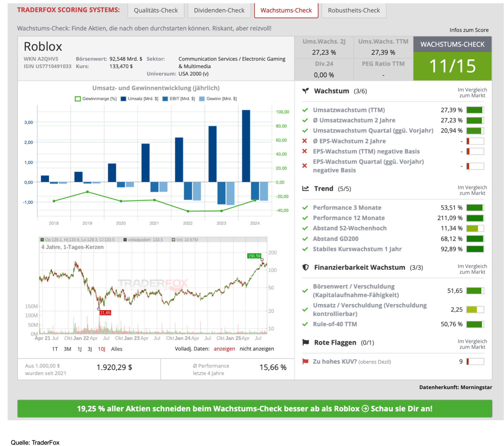Toggle EBIT [Mrd. $] legend series

tap(179, 99)
